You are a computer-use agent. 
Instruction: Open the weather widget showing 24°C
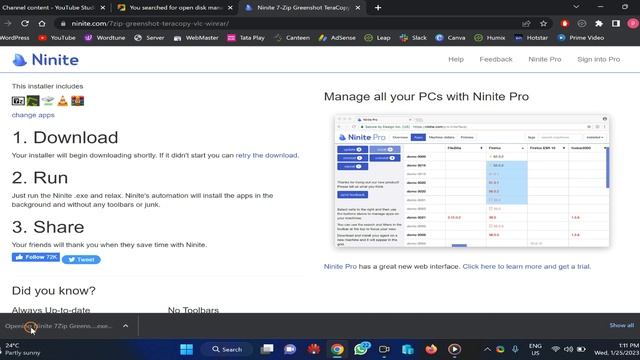coord(22,349)
